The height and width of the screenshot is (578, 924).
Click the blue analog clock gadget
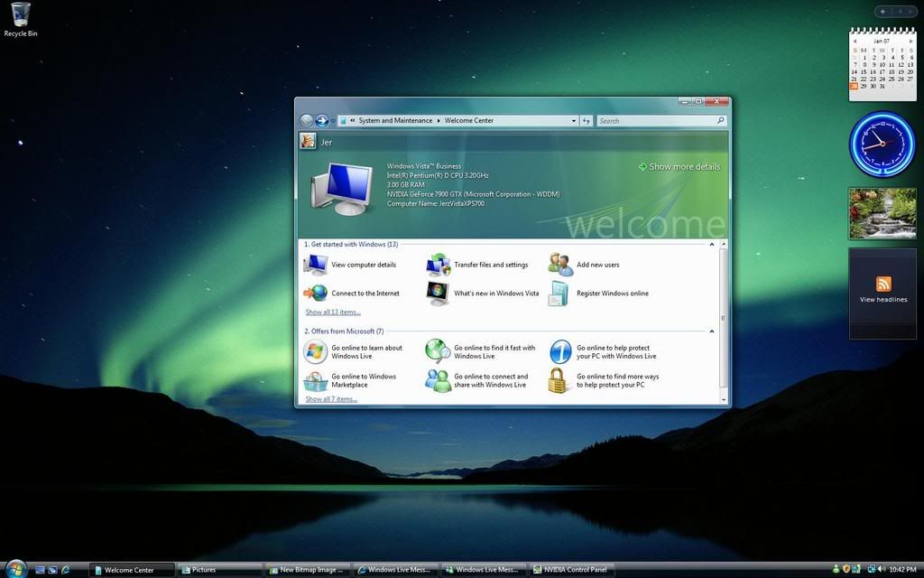[x=882, y=144]
